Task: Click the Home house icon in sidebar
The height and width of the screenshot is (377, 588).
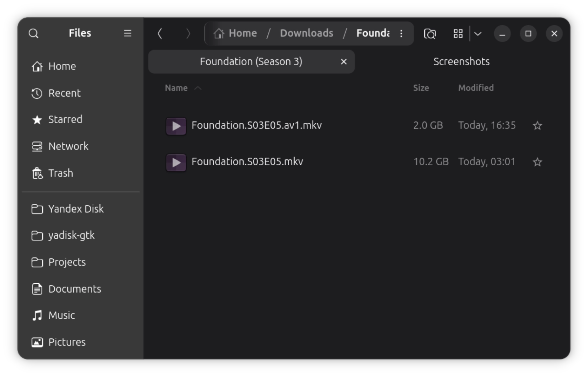Action: pyautogui.click(x=37, y=66)
